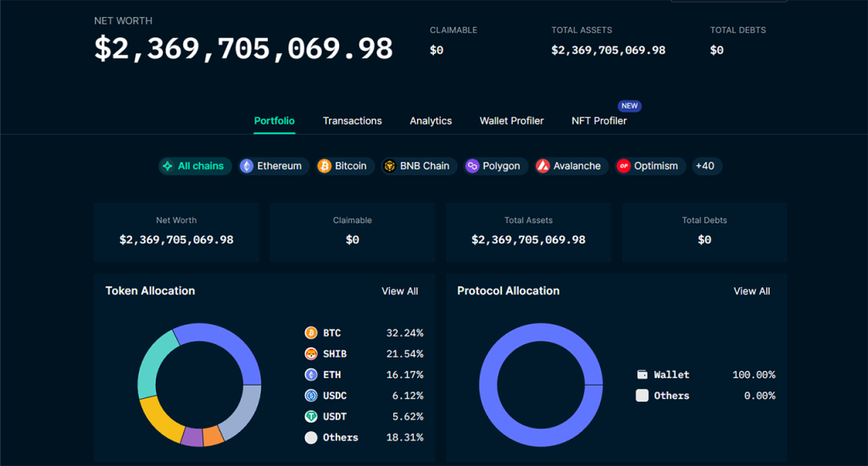Open the Transactions tab
The width and height of the screenshot is (868, 466).
click(x=352, y=121)
